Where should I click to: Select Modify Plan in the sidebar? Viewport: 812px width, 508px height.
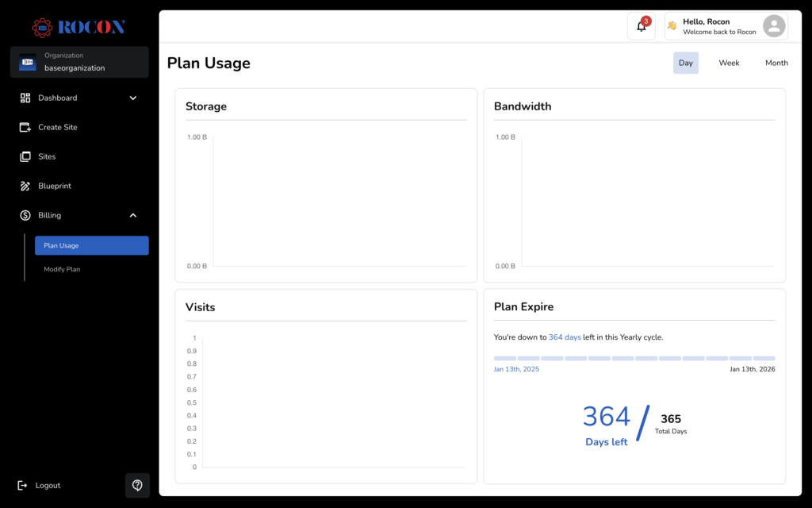point(62,269)
